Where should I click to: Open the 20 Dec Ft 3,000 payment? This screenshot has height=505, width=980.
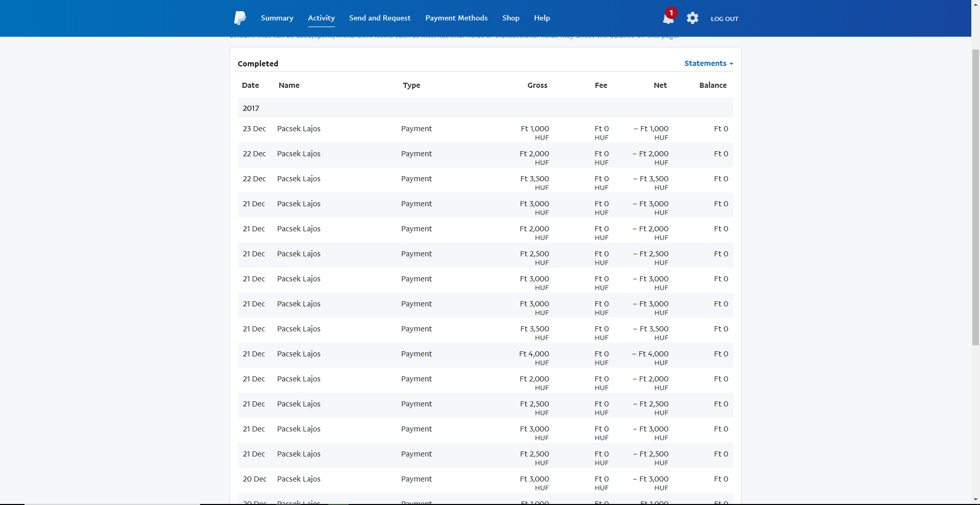tap(485, 480)
